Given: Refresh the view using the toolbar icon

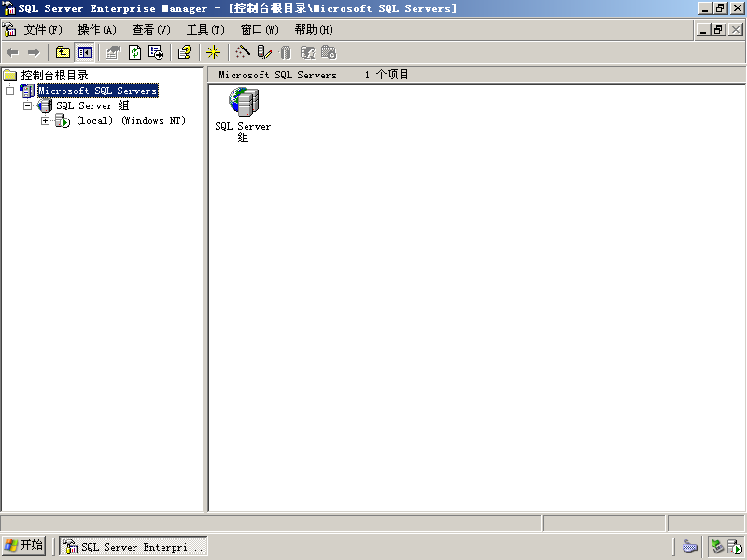Looking at the screenshot, I should (135, 52).
